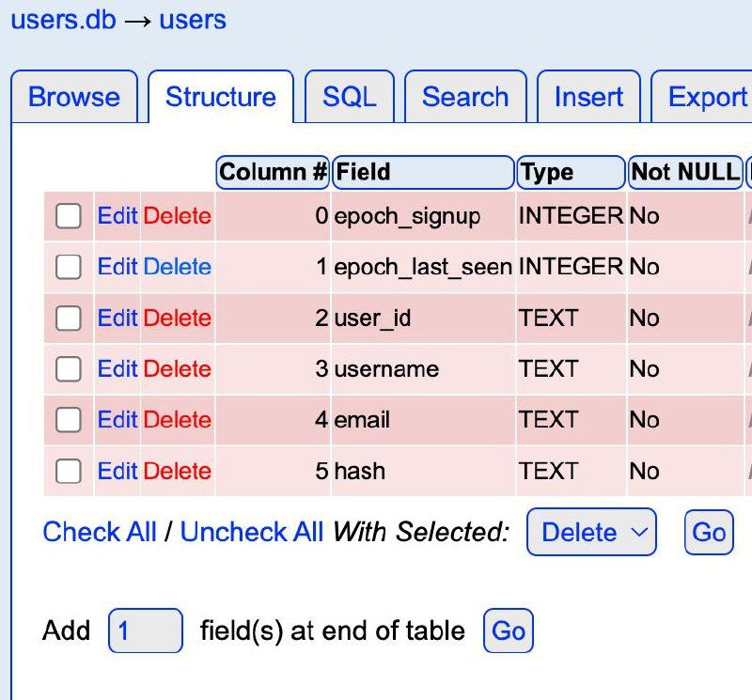Go to the Search tab

click(x=464, y=98)
